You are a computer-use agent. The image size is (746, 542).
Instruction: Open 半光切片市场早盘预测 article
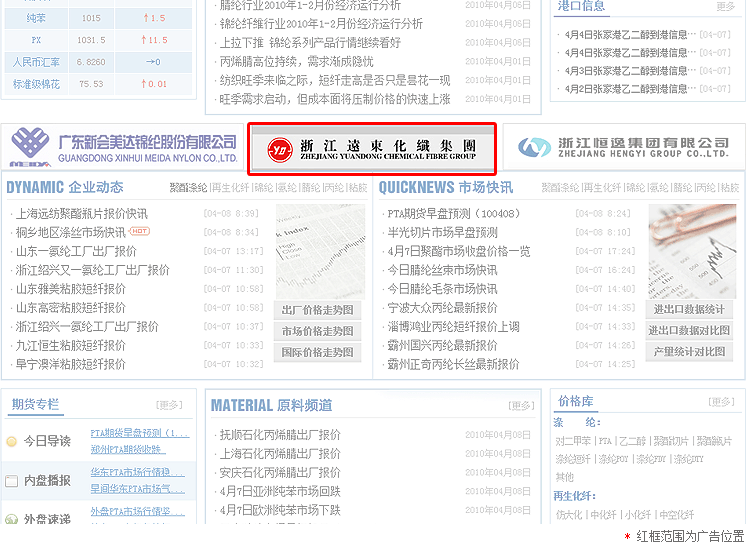tap(442, 232)
